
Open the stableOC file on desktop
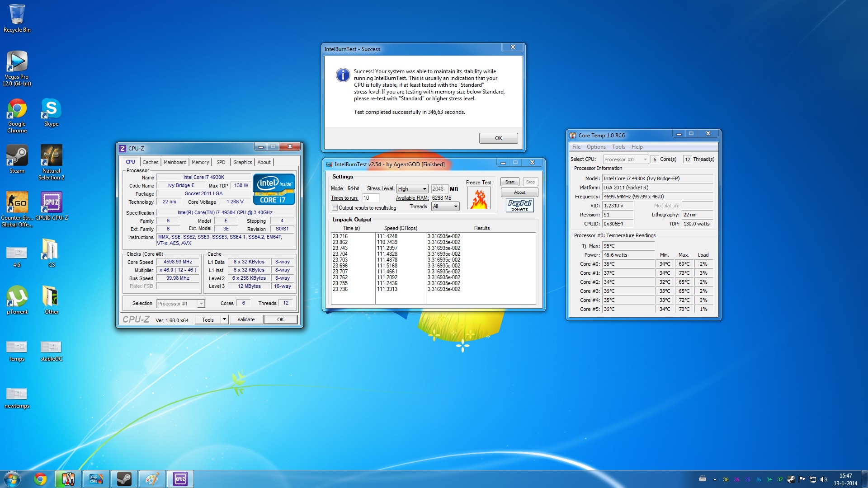(51, 351)
